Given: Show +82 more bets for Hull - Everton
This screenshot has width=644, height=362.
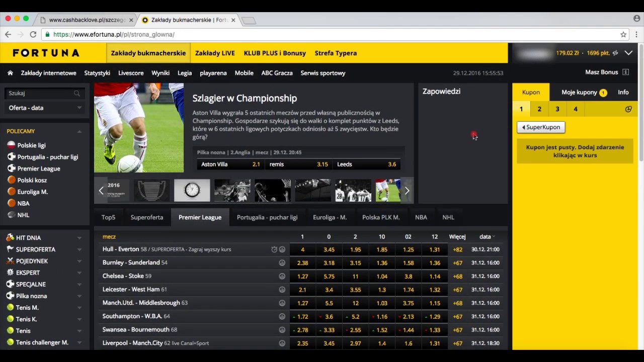Looking at the screenshot, I should click(x=457, y=249).
